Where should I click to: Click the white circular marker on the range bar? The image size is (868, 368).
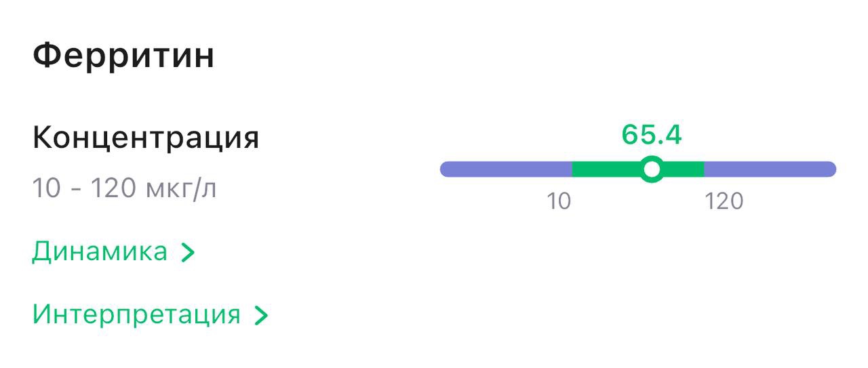point(652,169)
